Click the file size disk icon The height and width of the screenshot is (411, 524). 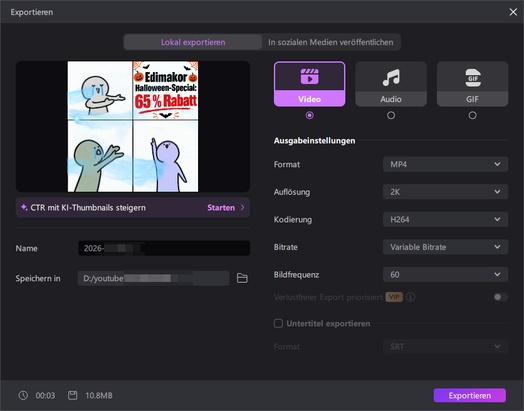[x=73, y=395]
